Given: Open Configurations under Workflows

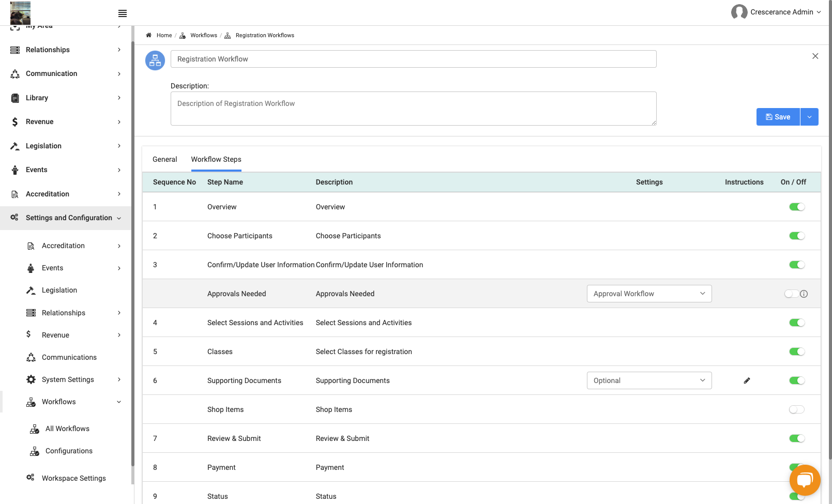Looking at the screenshot, I should 69,451.
